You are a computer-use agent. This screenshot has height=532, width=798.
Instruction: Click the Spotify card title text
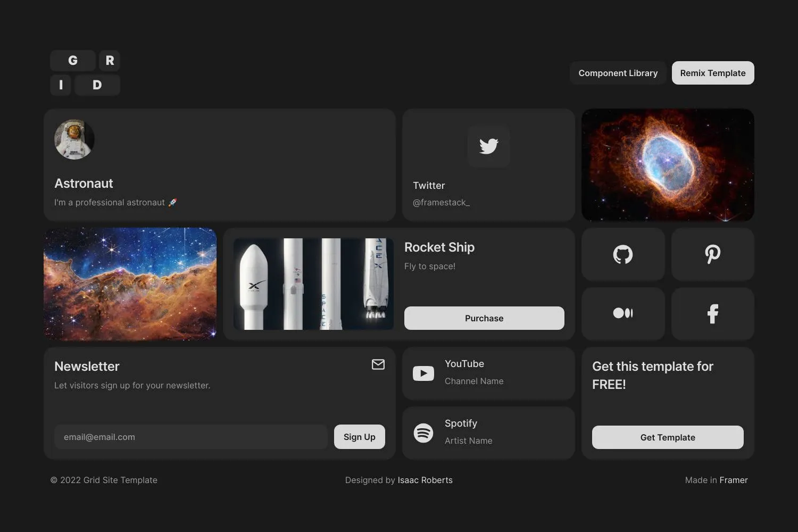click(461, 423)
